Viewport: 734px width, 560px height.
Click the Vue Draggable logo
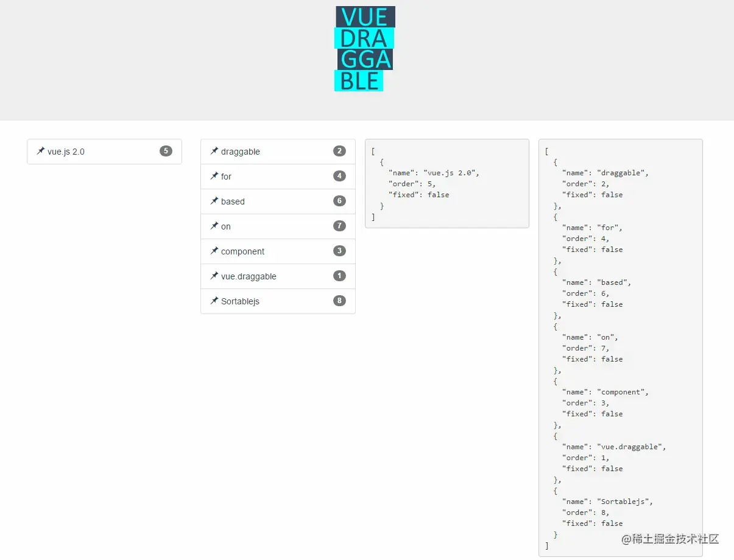pyautogui.click(x=365, y=49)
